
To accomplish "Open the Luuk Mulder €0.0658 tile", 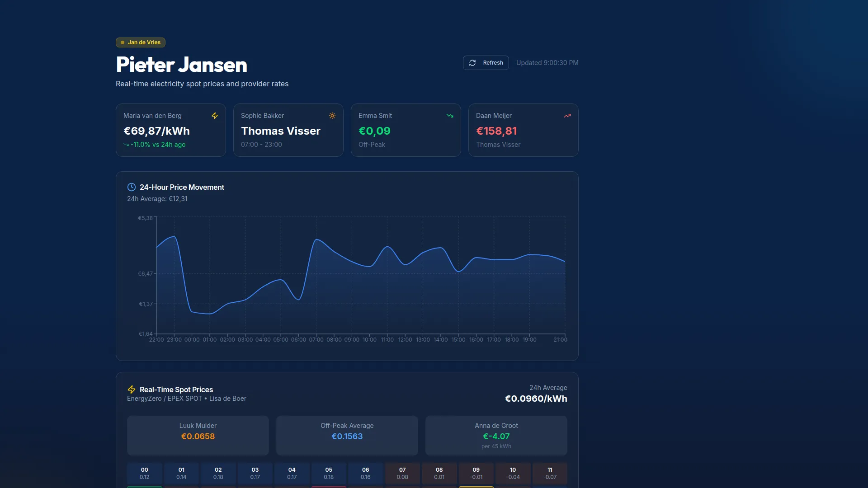I will [198, 436].
